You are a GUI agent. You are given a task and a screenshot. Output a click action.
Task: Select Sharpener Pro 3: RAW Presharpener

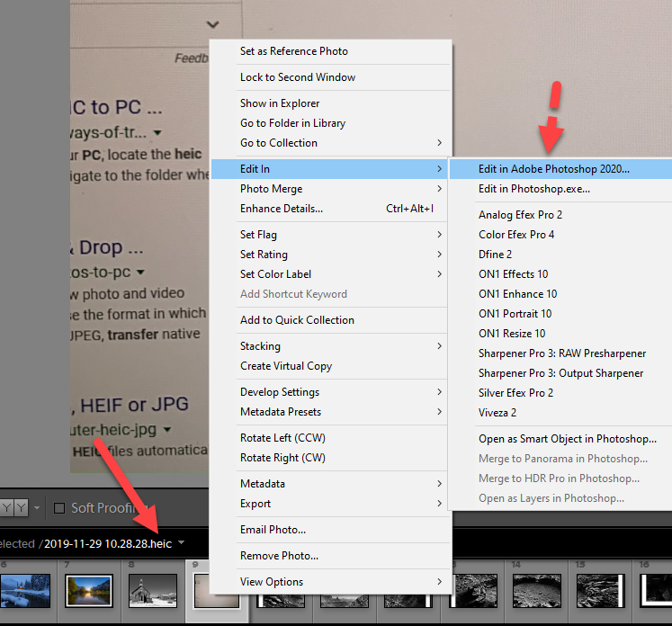(560, 353)
